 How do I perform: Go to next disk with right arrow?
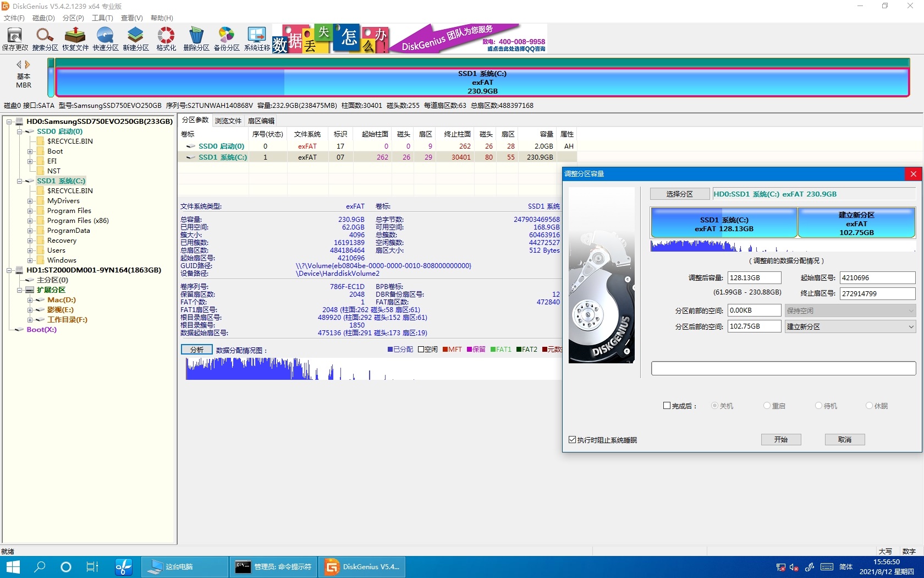tap(28, 64)
